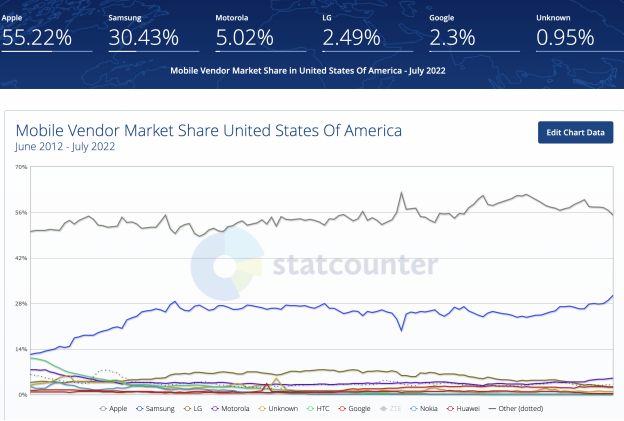This screenshot has width=624, height=421.
Task: Click the HTC legend entry
Action: [318, 409]
